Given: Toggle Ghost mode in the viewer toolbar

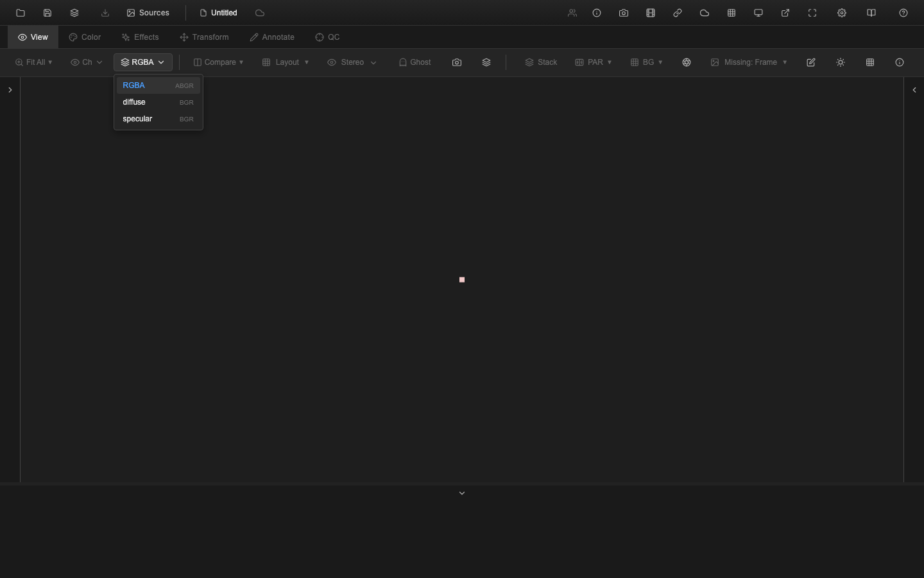Looking at the screenshot, I should pyautogui.click(x=414, y=62).
